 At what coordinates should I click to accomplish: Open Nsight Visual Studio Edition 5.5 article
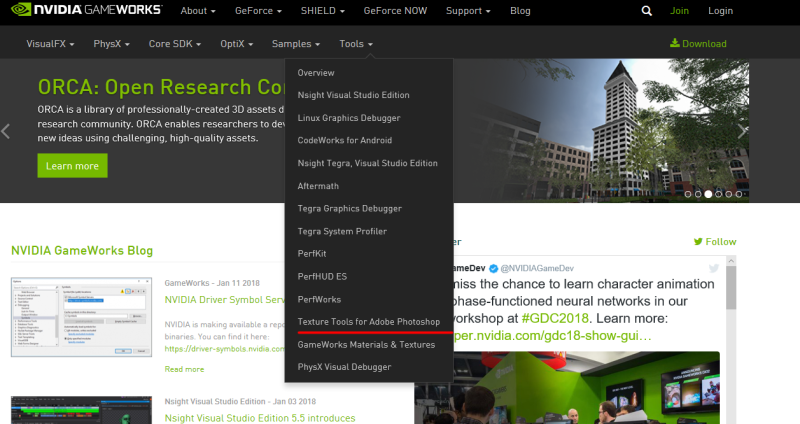260,418
